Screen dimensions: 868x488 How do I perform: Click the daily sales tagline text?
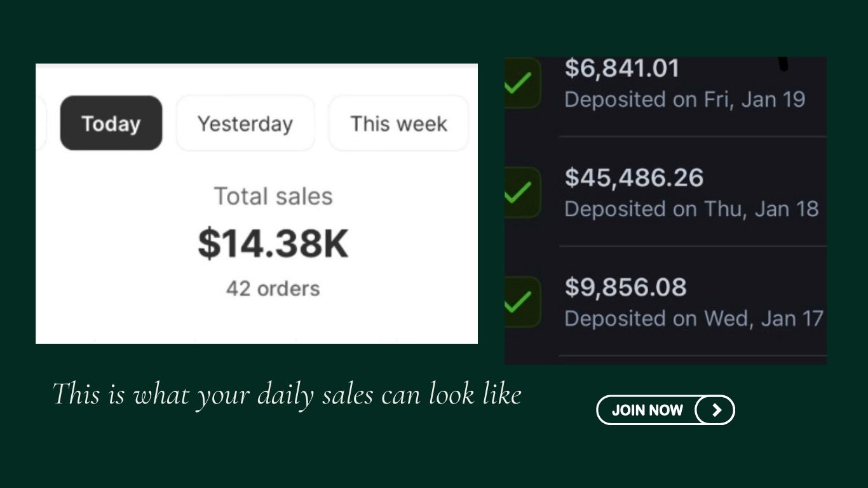287,395
